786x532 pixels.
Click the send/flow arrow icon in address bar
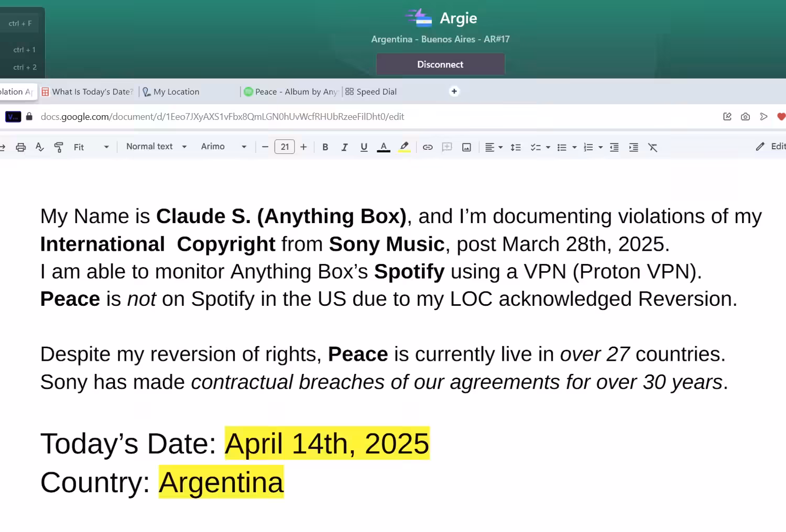[763, 117]
